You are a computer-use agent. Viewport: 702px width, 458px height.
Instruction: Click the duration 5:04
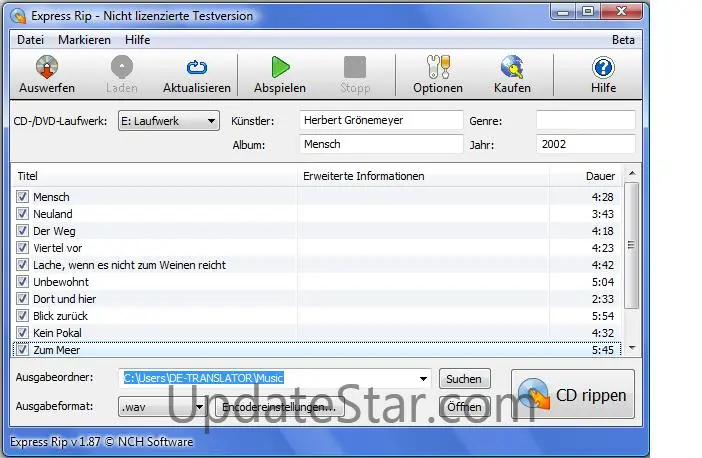point(603,282)
